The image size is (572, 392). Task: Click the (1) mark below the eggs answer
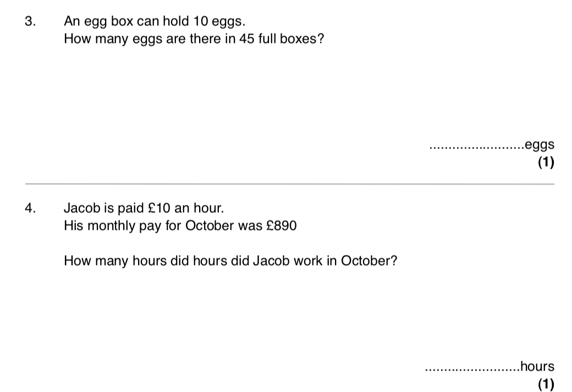tap(546, 163)
